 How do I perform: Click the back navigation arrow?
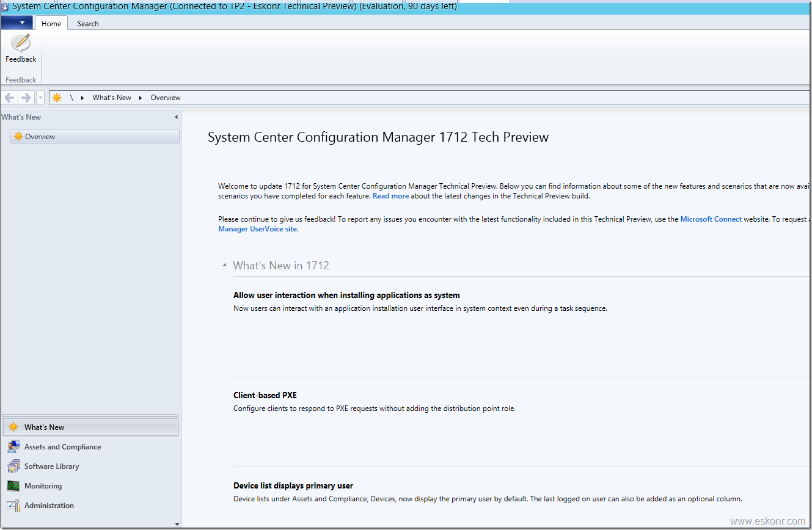coord(9,97)
